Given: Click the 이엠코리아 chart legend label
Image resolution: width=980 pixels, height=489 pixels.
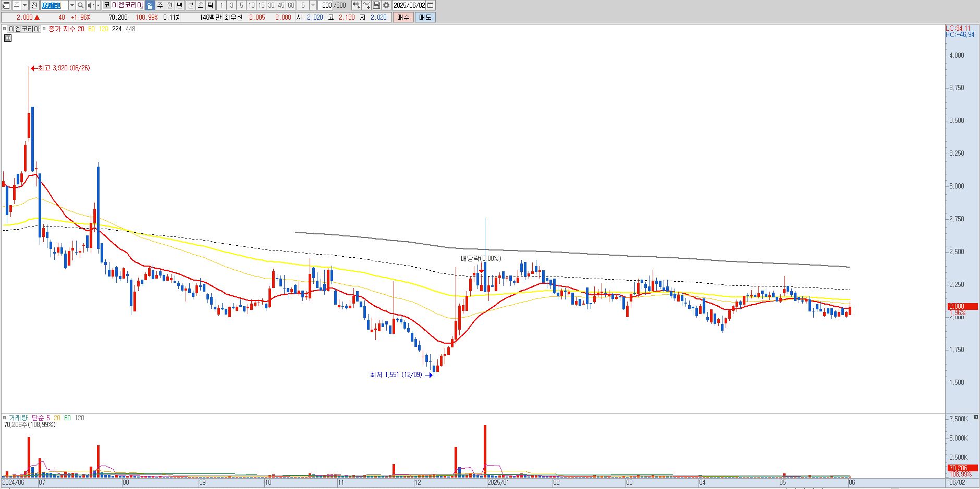Looking at the screenshot, I should (24, 29).
